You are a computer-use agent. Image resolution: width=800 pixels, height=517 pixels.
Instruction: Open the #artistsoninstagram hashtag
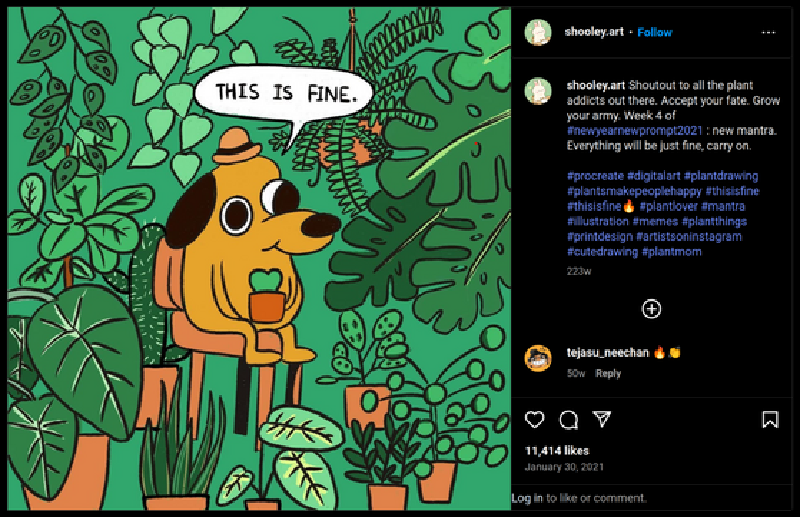tap(688, 237)
